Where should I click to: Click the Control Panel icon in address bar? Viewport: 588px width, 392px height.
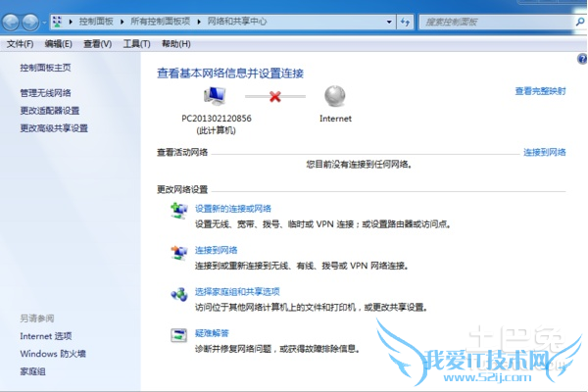(x=57, y=22)
